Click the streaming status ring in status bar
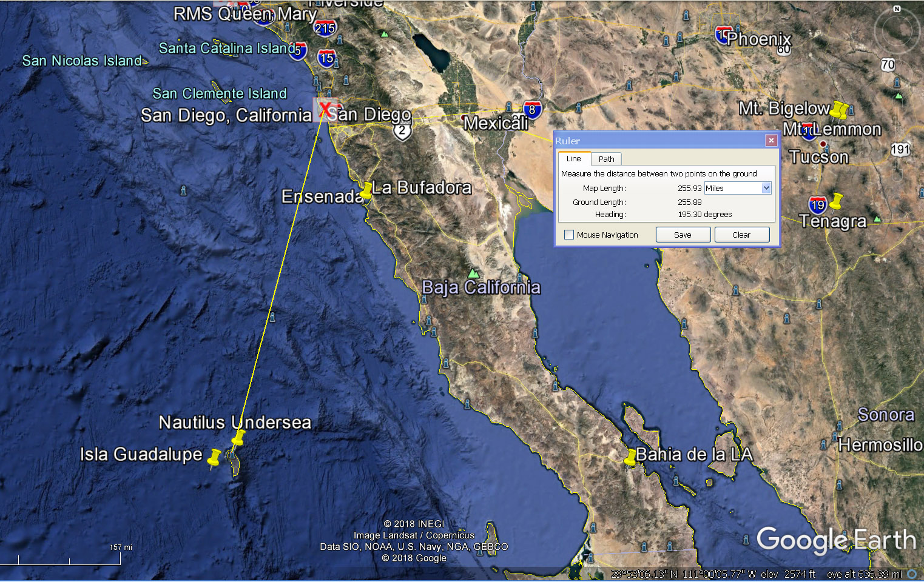This screenshot has height=582, width=924. click(x=911, y=574)
